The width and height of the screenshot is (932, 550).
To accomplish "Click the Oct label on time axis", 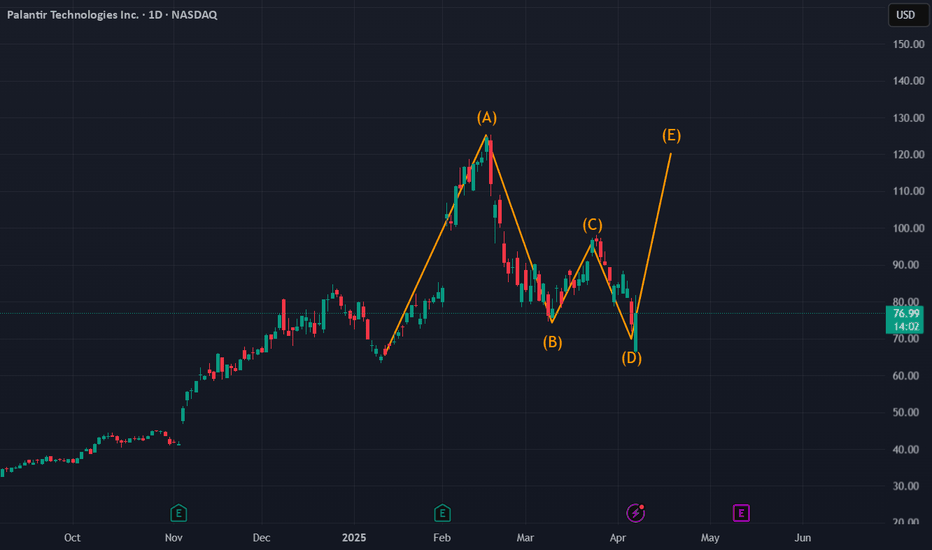I will (x=72, y=538).
